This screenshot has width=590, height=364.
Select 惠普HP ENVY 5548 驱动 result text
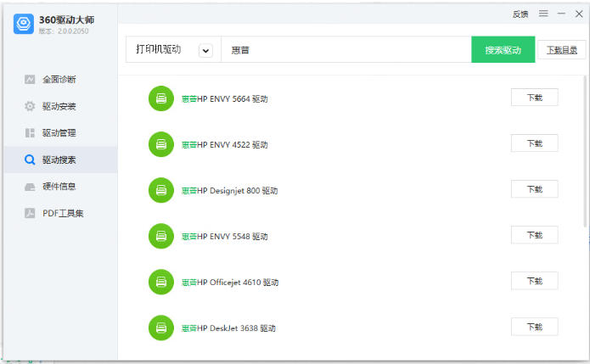point(225,237)
